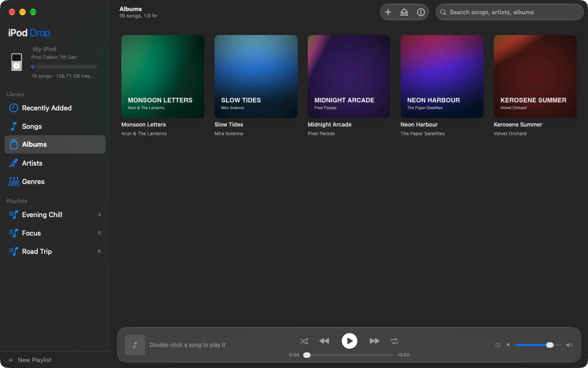588x368 pixels.
Task: Click the 0:00 elapsed time label
Action: click(294, 355)
